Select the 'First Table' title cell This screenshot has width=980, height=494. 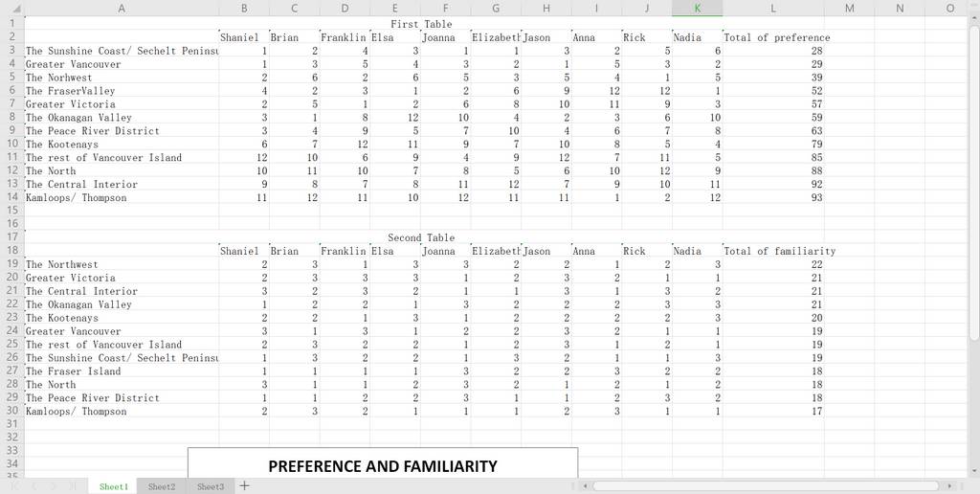421,24
